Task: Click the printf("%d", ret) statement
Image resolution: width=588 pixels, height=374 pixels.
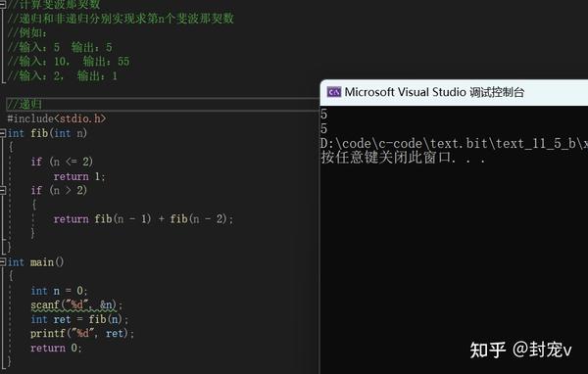Action: point(82,333)
